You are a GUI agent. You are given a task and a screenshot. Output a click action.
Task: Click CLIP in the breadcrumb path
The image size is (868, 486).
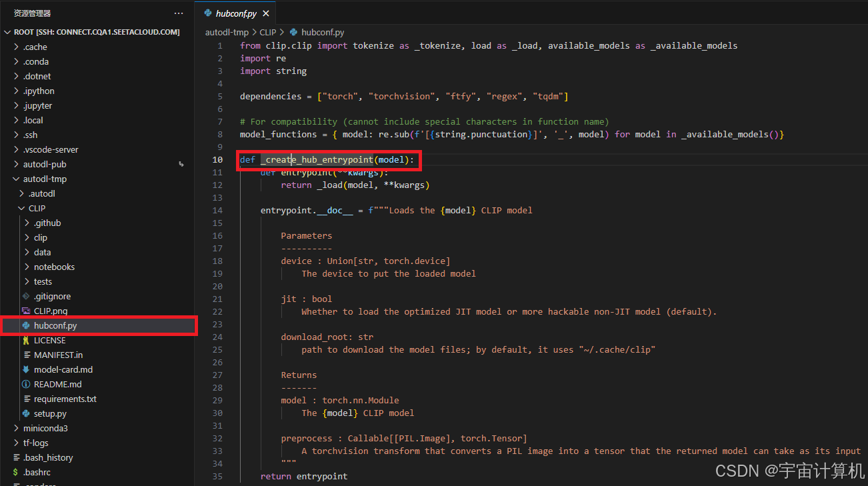point(268,32)
